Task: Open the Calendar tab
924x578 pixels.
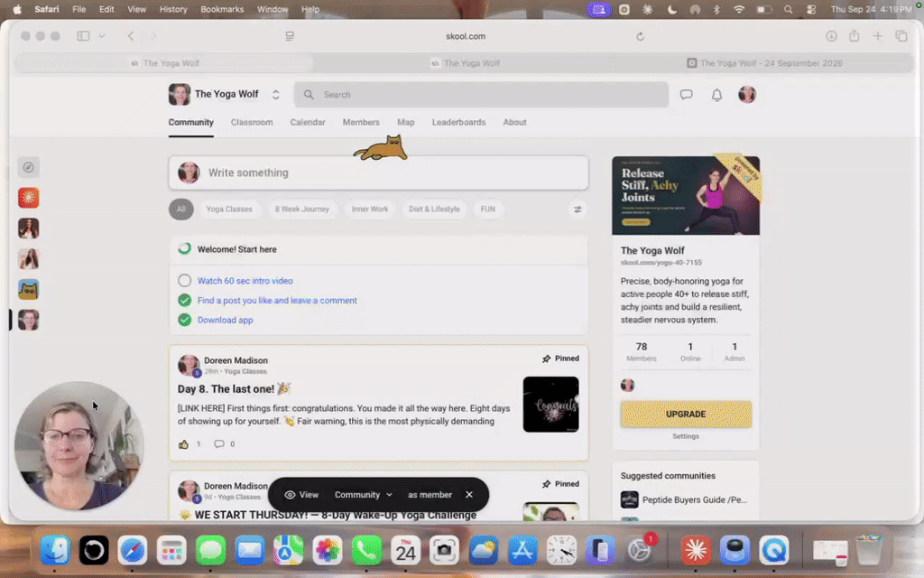Action: [308, 122]
